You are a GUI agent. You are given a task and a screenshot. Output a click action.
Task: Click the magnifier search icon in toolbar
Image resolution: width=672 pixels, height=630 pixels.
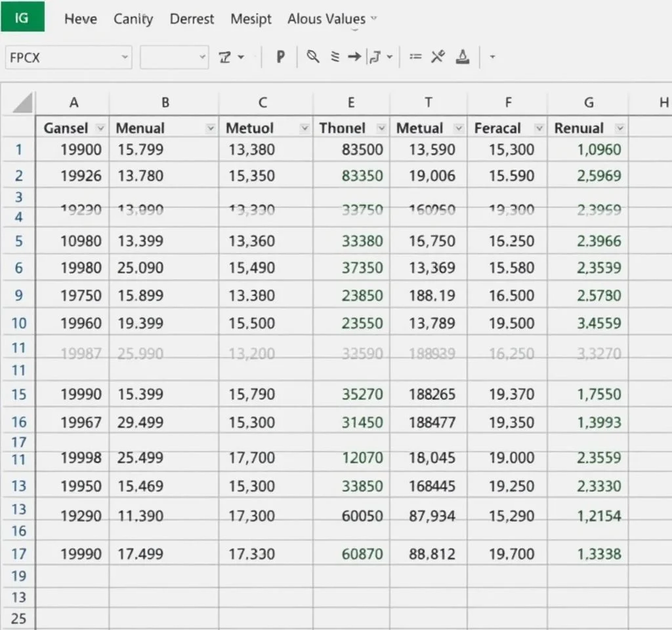coord(313,57)
